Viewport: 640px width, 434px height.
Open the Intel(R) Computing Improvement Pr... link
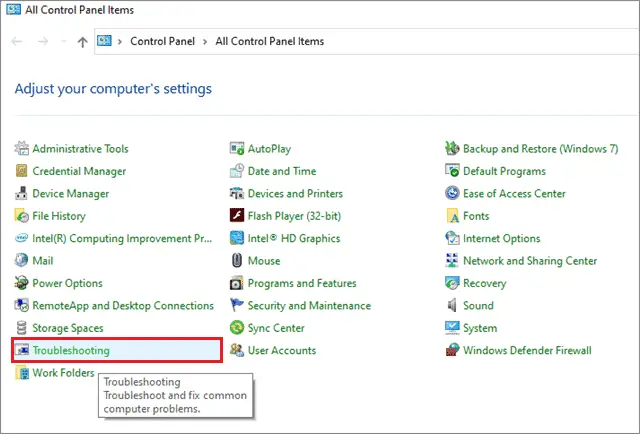tap(122, 238)
